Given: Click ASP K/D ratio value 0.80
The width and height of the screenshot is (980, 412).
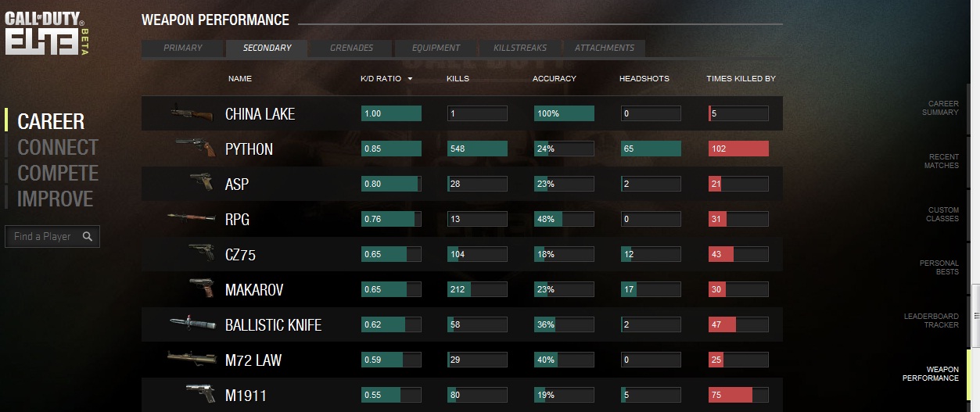Looking at the screenshot, I should tap(373, 184).
